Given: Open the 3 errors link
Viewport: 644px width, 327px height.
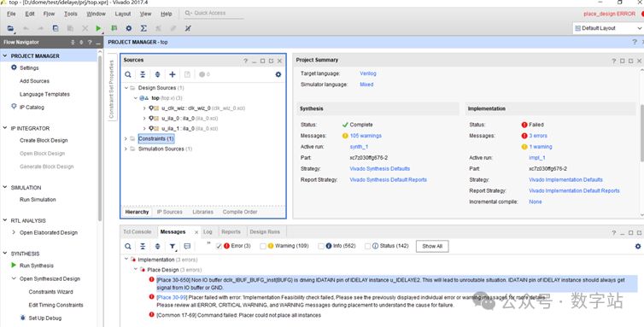Looking at the screenshot, I should click(x=538, y=136).
